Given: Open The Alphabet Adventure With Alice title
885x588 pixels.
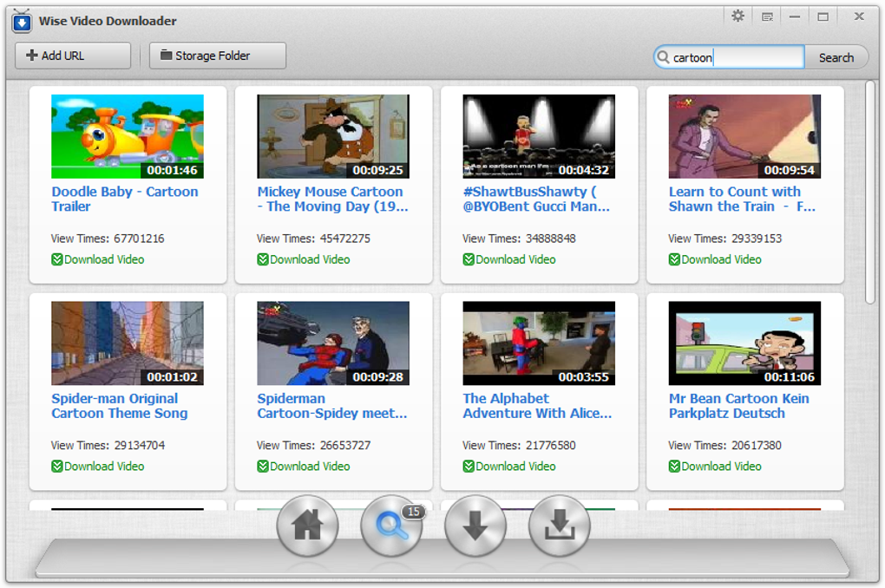Looking at the screenshot, I should (x=537, y=406).
